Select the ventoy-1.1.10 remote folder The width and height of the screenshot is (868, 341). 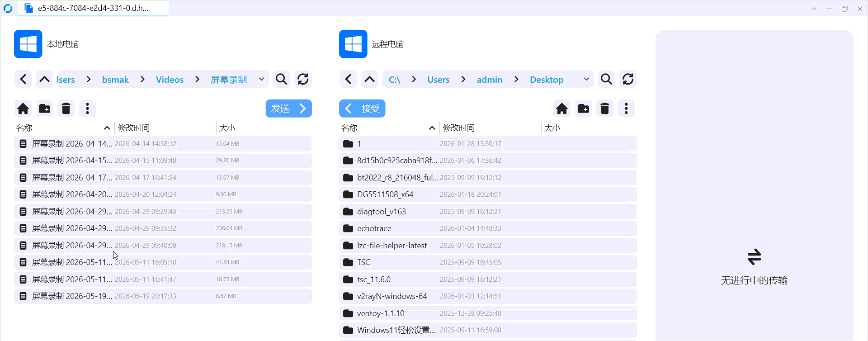pyautogui.click(x=488, y=313)
